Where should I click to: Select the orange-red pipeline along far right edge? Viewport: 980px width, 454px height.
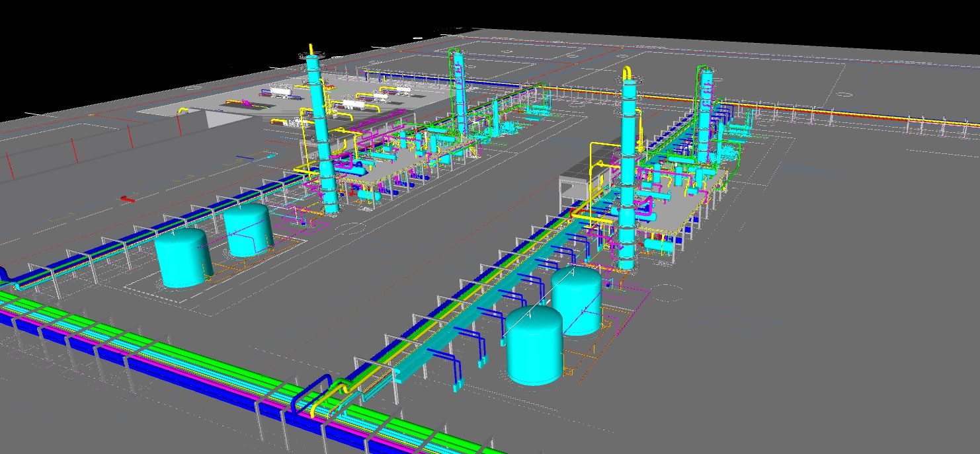[x=860, y=112]
